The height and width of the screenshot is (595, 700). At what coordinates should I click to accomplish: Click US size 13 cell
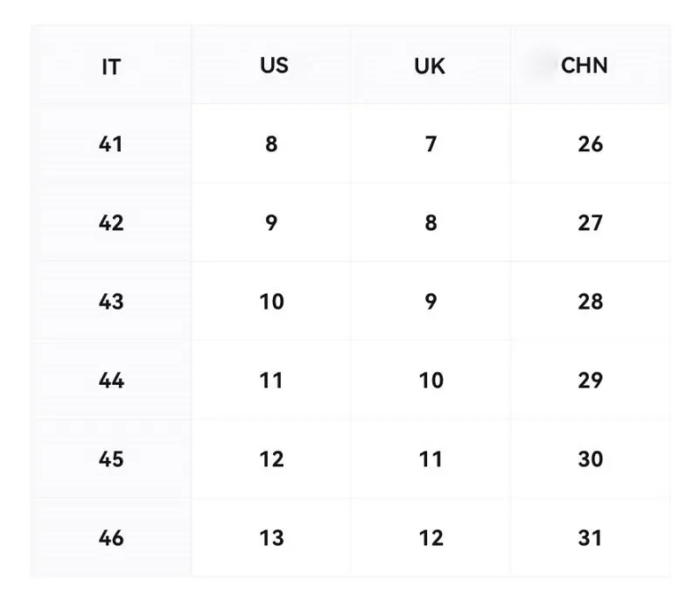point(271,538)
